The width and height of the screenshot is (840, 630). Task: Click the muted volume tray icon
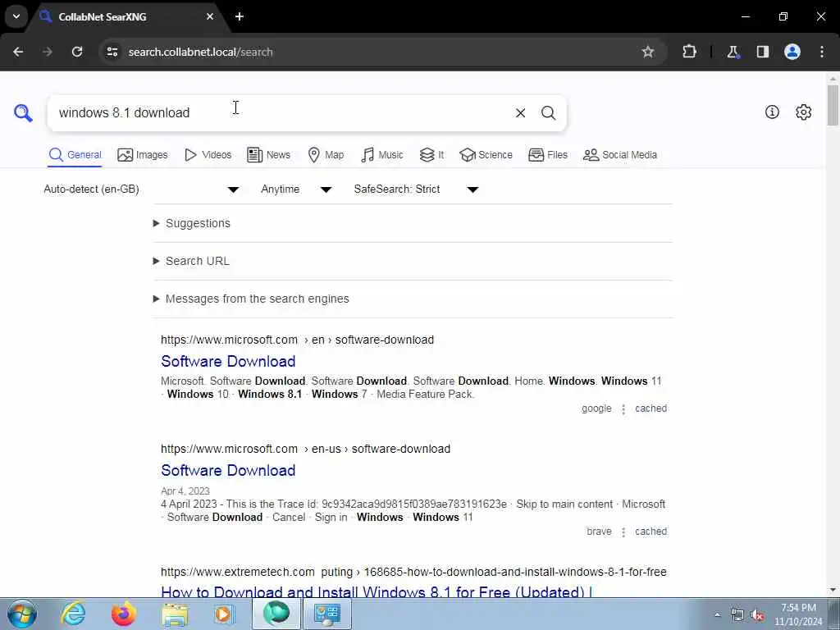click(757, 615)
